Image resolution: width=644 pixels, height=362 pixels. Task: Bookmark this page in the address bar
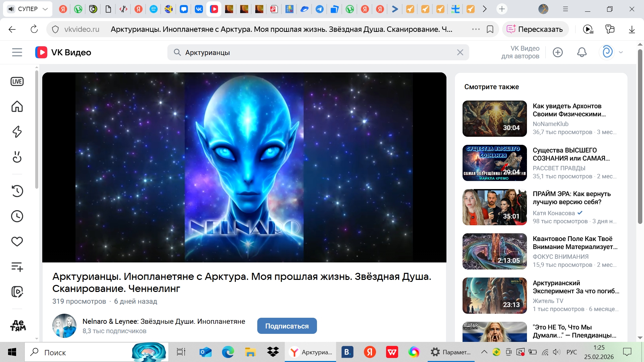click(x=490, y=29)
